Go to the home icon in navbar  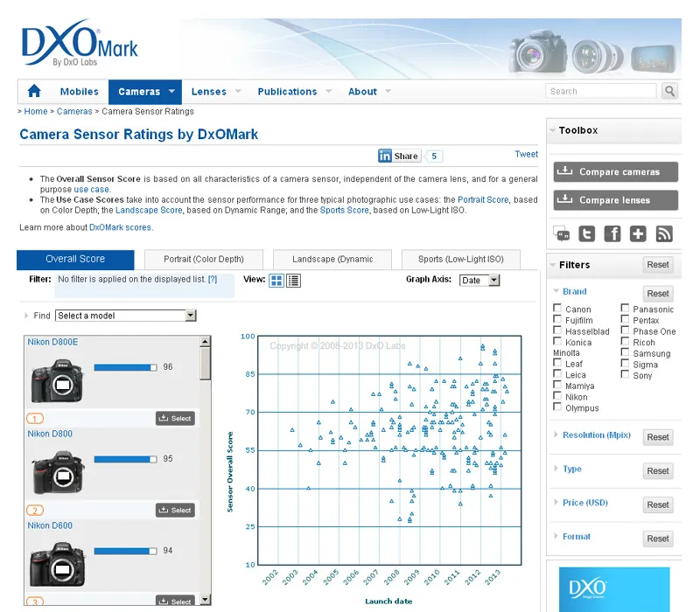(x=34, y=91)
